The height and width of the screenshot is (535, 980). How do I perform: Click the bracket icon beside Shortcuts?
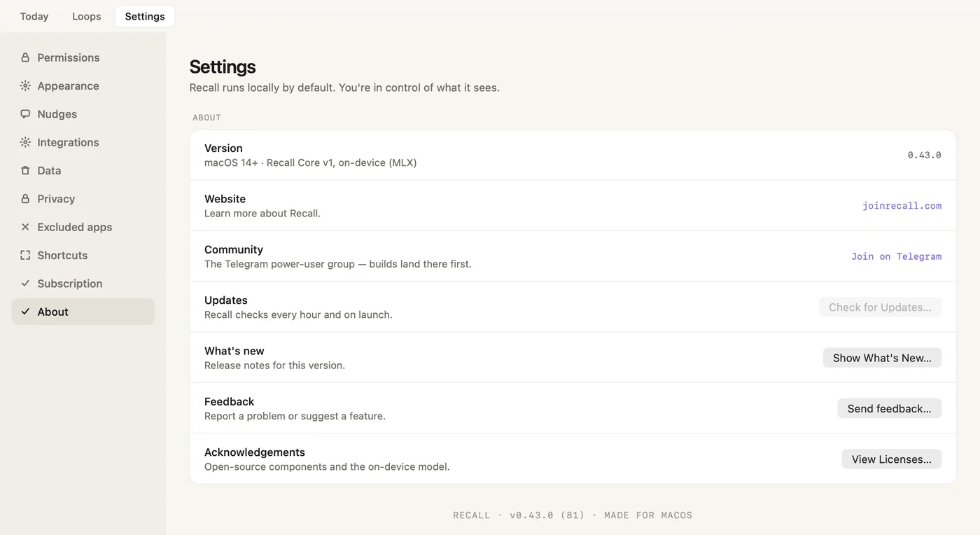pyautogui.click(x=25, y=255)
